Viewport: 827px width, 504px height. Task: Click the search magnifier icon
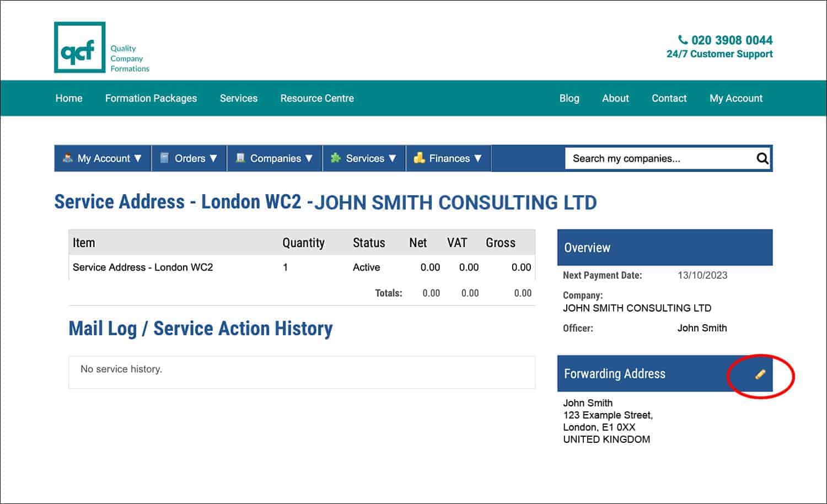pos(761,158)
